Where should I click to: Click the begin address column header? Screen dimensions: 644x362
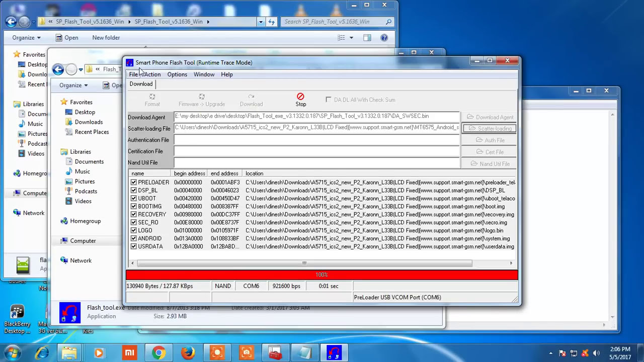190,173
